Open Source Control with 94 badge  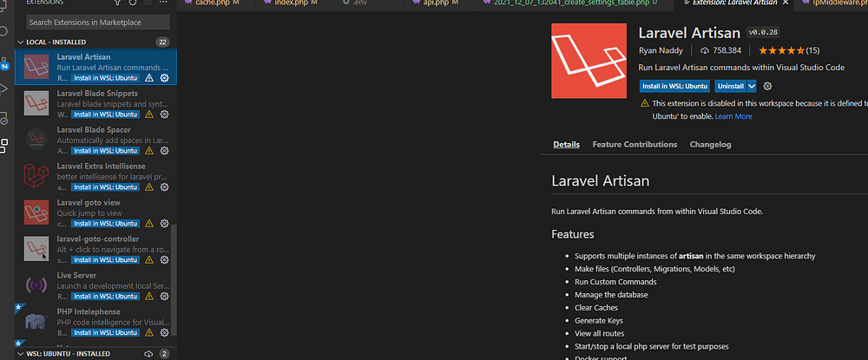[x=4, y=62]
